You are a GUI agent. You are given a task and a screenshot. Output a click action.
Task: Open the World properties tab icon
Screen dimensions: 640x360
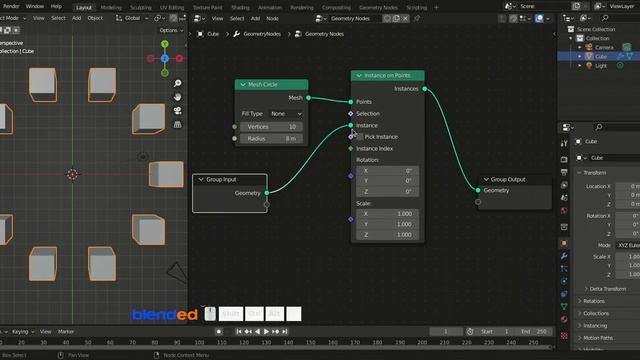point(564,211)
